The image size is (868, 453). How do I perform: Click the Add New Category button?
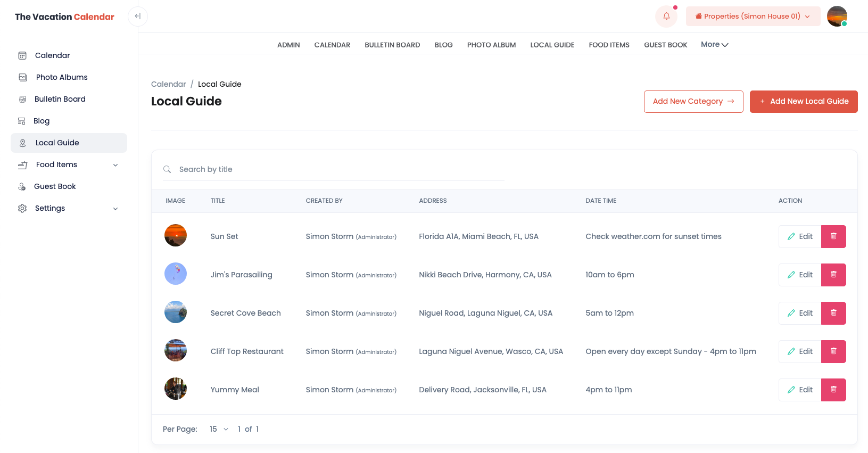pos(693,102)
